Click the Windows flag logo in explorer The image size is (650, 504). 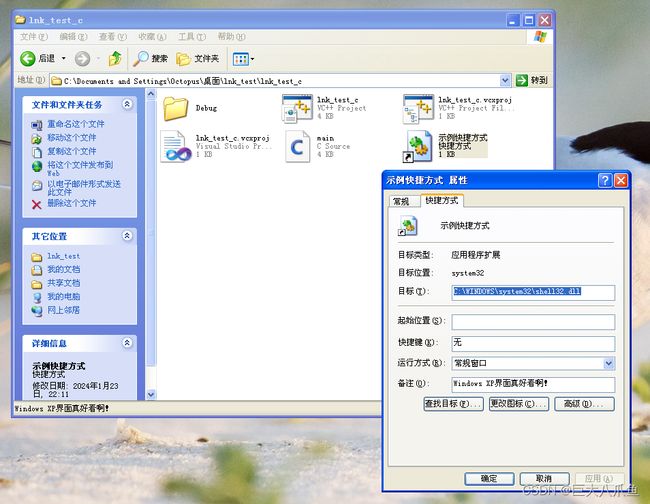point(540,37)
